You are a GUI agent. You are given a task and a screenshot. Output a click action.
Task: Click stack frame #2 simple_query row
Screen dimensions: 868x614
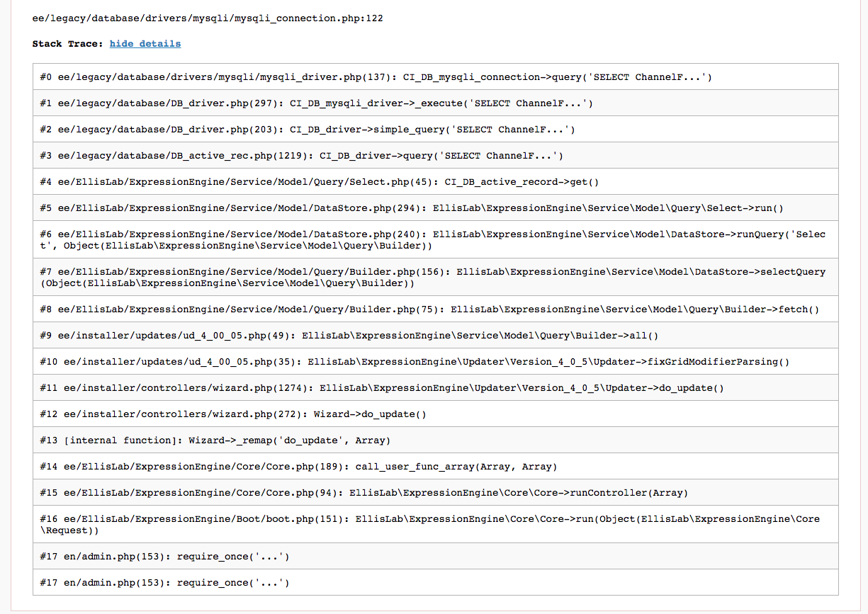(x=308, y=130)
